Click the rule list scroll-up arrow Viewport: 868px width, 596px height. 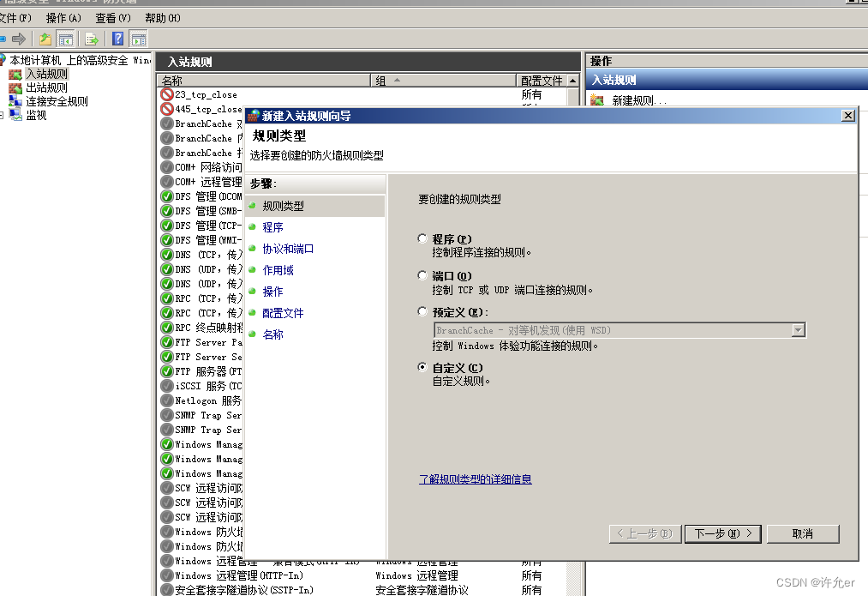point(573,81)
